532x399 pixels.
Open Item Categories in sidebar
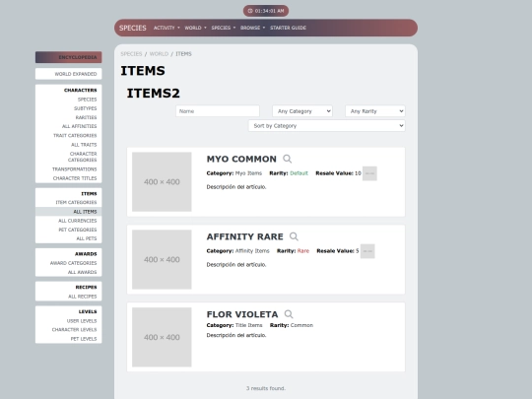pos(76,203)
